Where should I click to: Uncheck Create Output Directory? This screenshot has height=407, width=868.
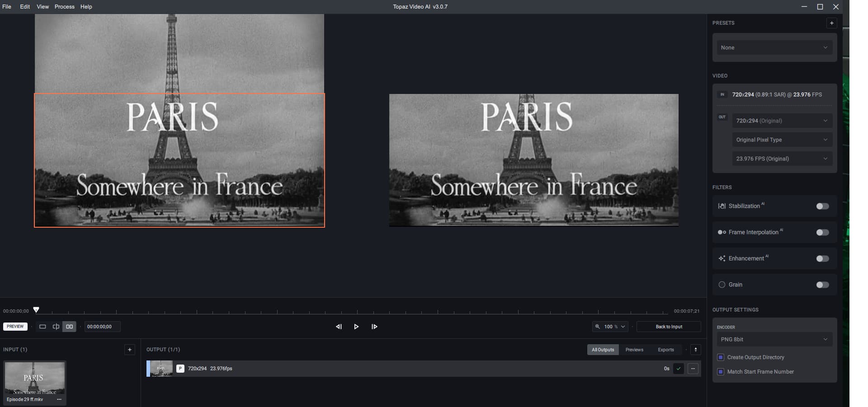720,357
